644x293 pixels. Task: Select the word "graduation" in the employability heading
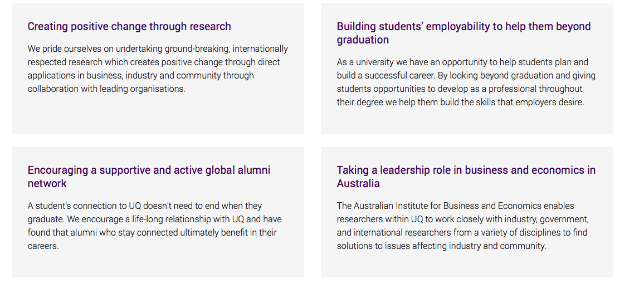pos(363,40)
